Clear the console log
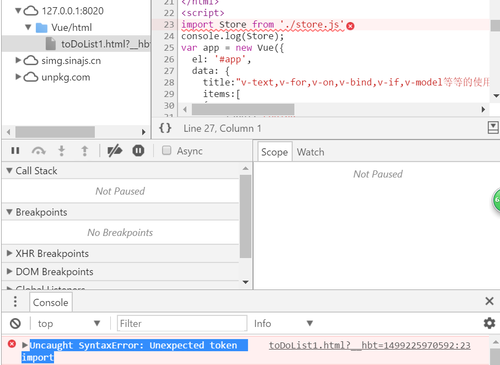500x365 pixels. pyautogui.click(x=15, y=323)
